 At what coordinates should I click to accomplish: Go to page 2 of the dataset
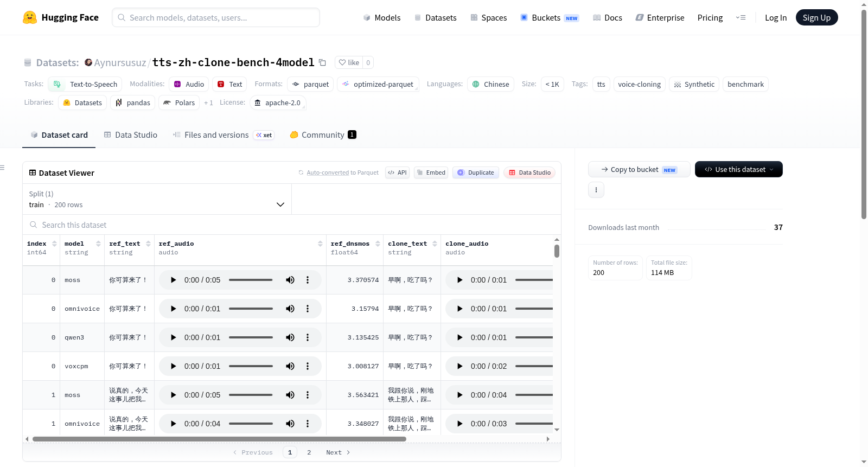pyautogui.click(x=309, y=452)
